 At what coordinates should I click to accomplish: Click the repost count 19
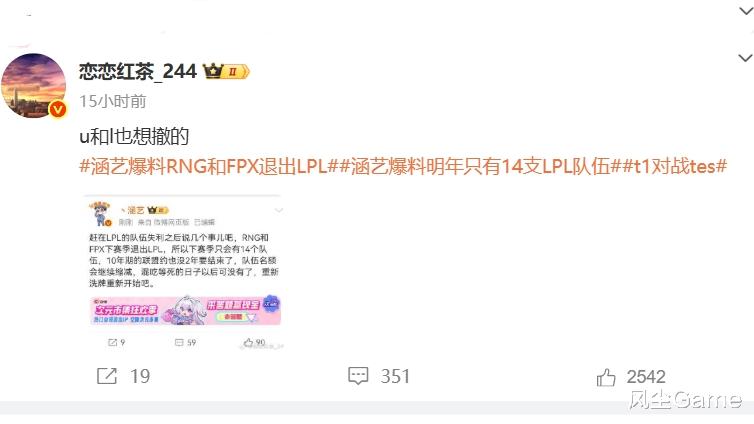click(140, 376)
